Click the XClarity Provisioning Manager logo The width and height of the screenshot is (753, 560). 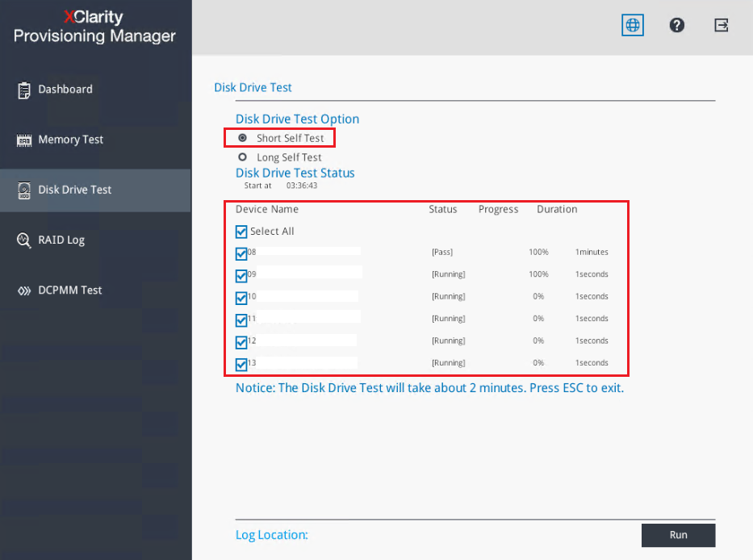pos(94,27)
